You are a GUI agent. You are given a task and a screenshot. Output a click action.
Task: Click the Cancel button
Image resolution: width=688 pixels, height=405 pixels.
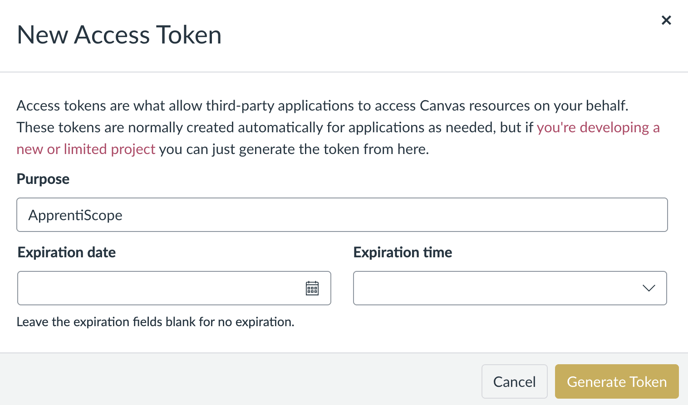tap(514, 381)
